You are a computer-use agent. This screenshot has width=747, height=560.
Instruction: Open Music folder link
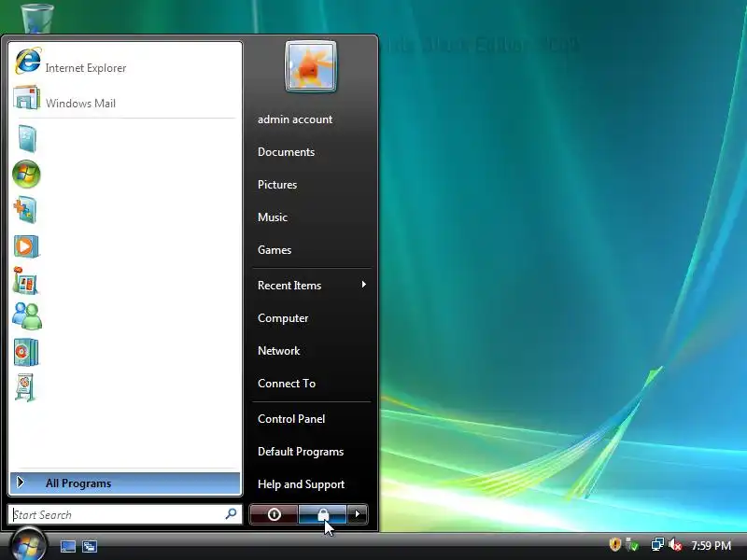coord(273,217)
